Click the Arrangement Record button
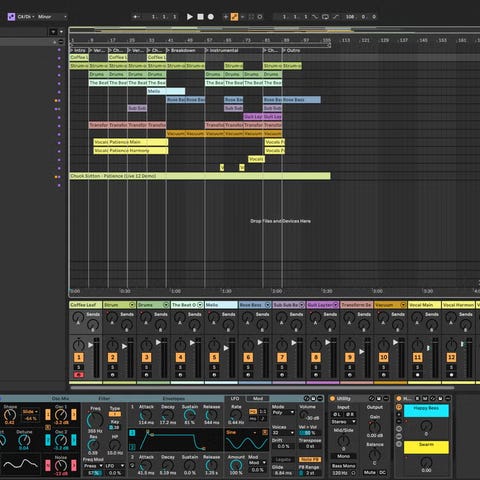 211,17
